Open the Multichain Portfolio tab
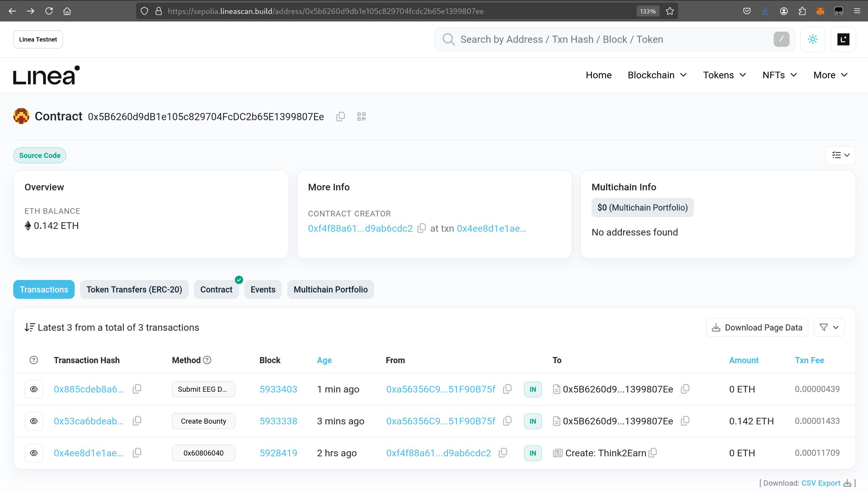Screen dimensions: 868x493 click(x=330, y=289)
